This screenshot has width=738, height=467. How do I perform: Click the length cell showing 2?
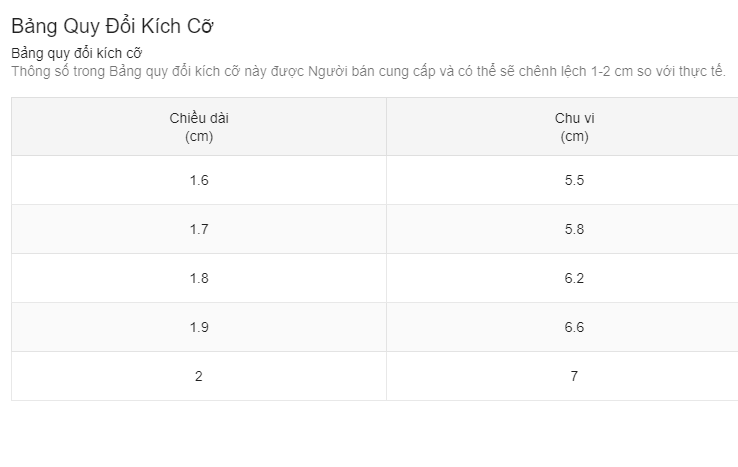pos(199,376)
